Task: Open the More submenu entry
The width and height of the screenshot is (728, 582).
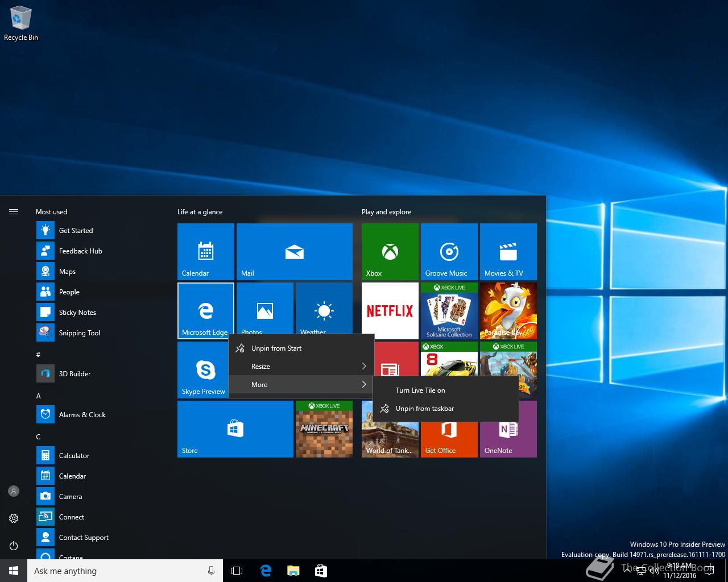Action: pos(301,385)
